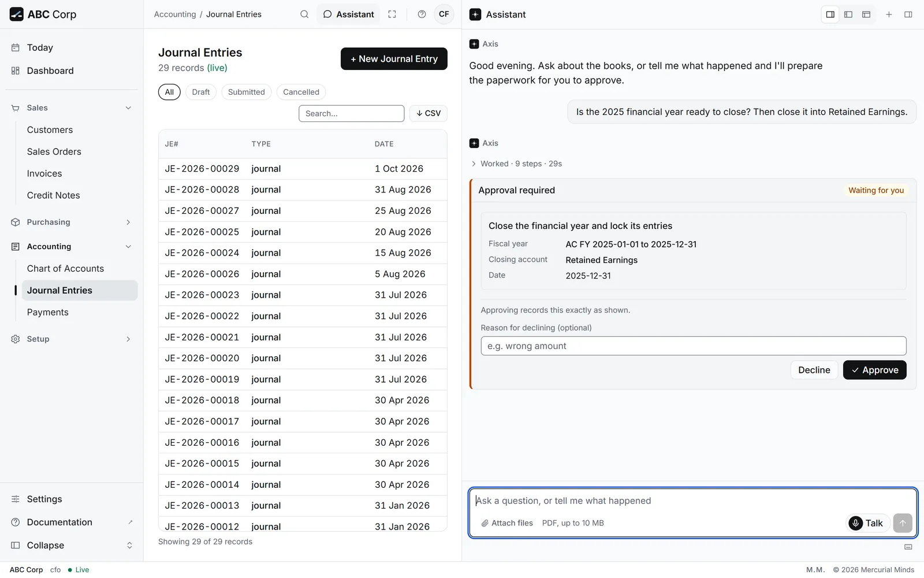Open Chart of Accounts page

pyautogui.click(x=65, y=269)
